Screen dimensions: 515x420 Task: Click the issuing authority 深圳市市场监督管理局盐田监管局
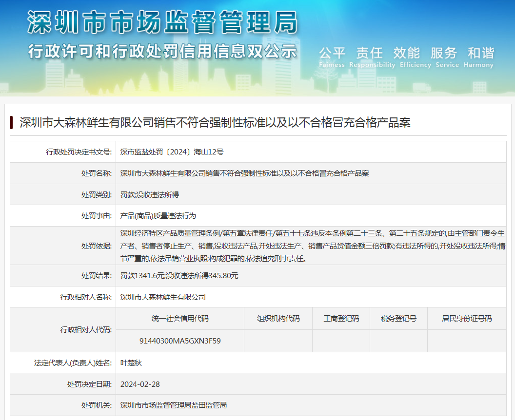[x=173, y=405]
